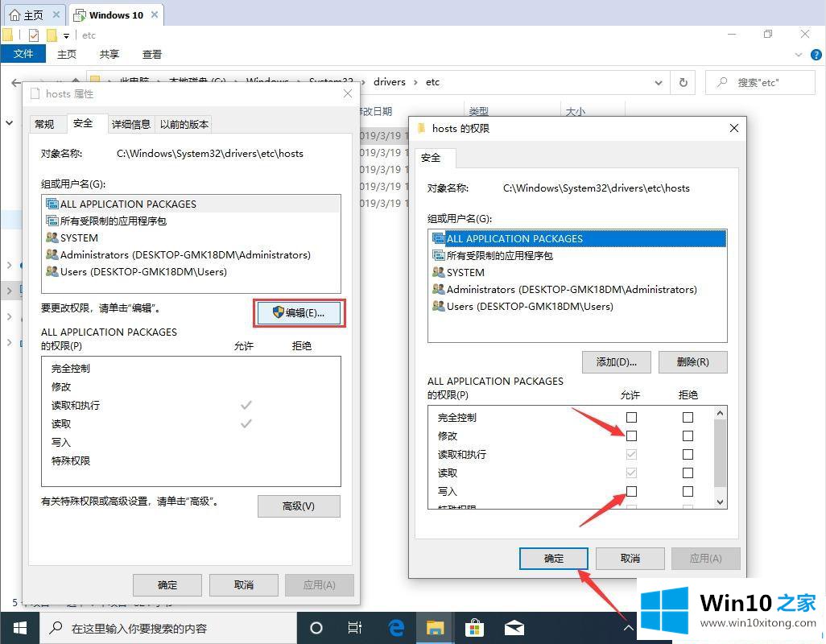This screenshot has width=826, height=644.
Task: Click the taskbar search box
Action: [168, 628]
